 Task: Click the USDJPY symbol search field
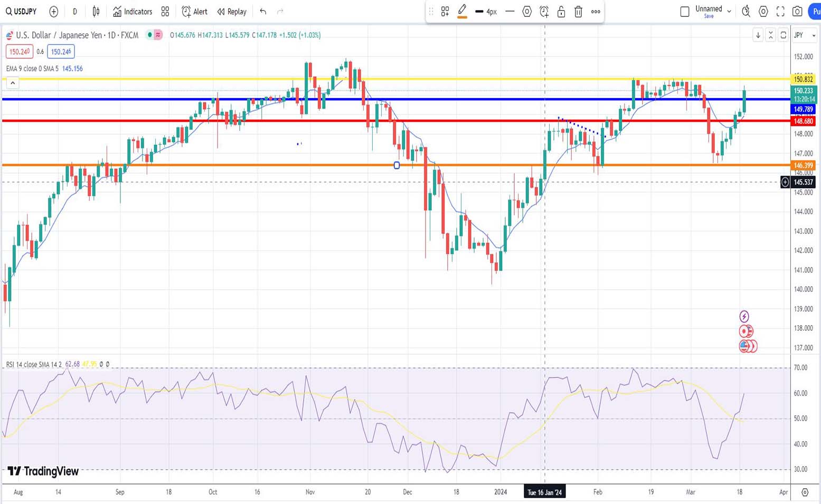[x=21, y=12]
